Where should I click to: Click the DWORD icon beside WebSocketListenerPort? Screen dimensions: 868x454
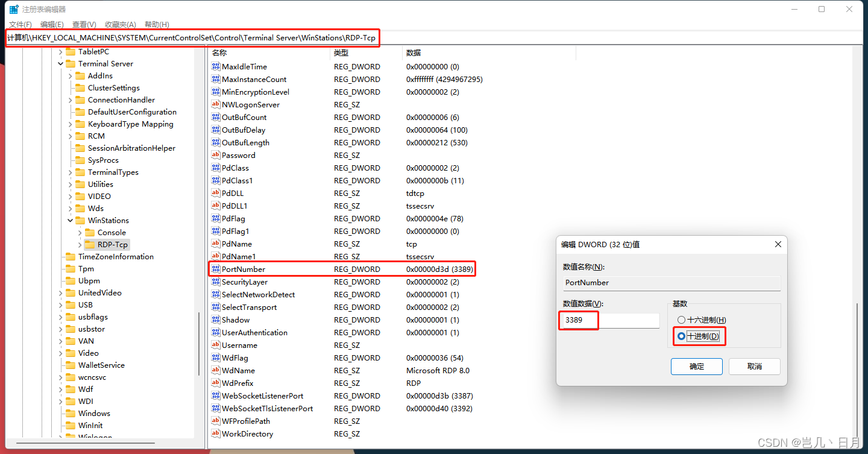[216, 396]
